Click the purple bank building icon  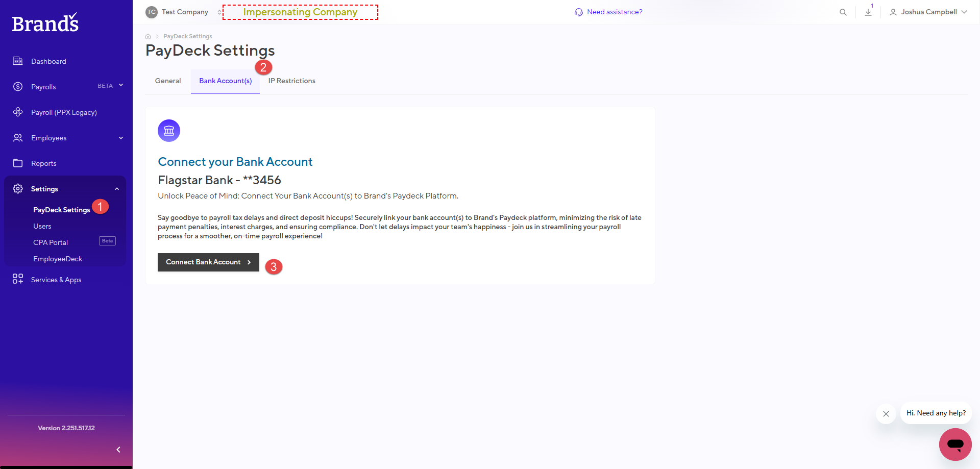169,131
